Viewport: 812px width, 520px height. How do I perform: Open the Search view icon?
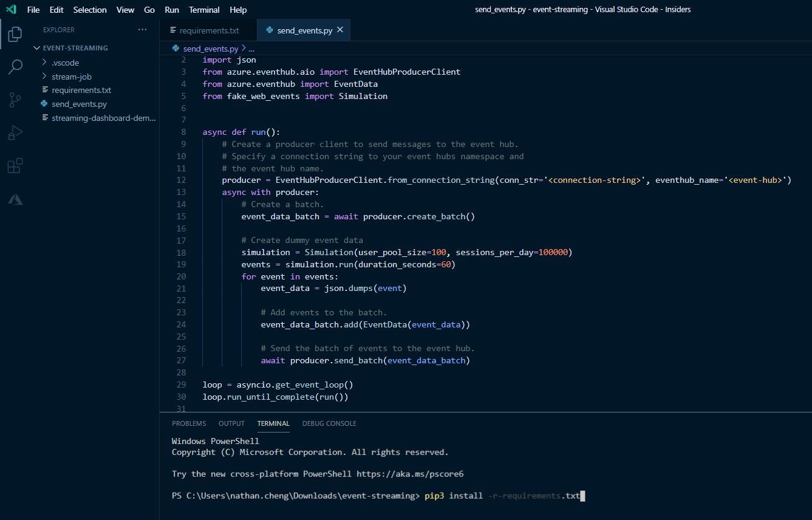pyautogui.click(x=15, y=67)
